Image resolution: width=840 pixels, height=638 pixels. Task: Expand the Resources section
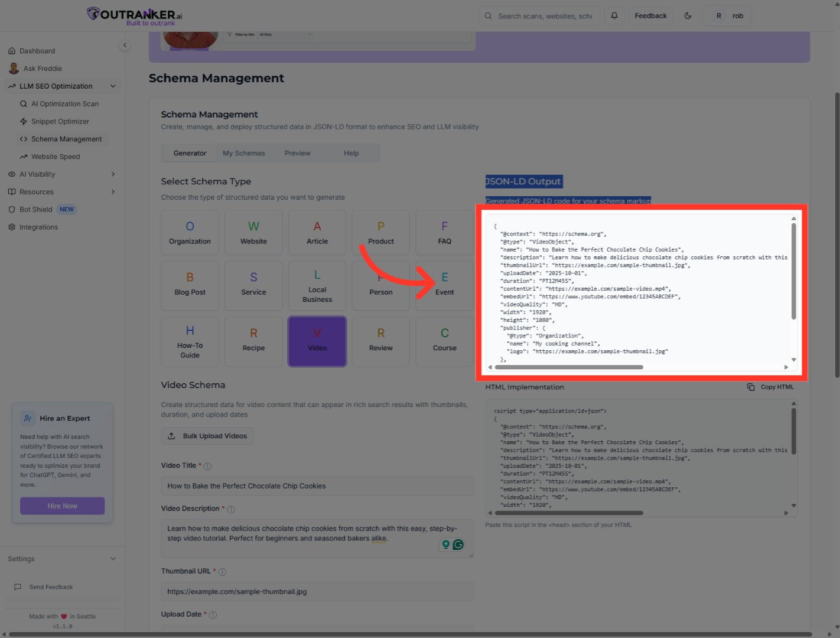(x=112, y=191)
